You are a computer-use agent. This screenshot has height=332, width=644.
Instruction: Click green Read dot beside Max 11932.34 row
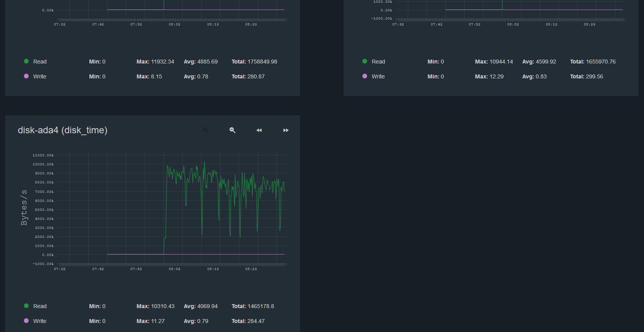tap(26, 61)
